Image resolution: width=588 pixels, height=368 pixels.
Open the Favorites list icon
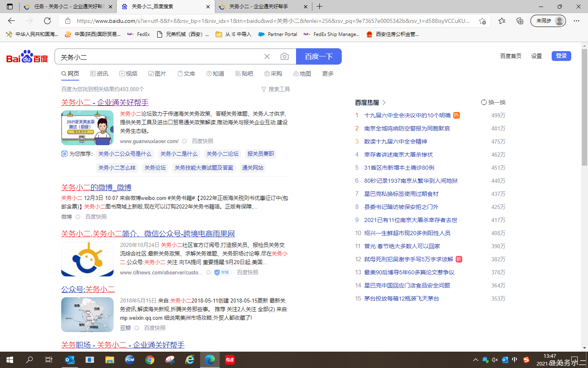click(502, 21)
